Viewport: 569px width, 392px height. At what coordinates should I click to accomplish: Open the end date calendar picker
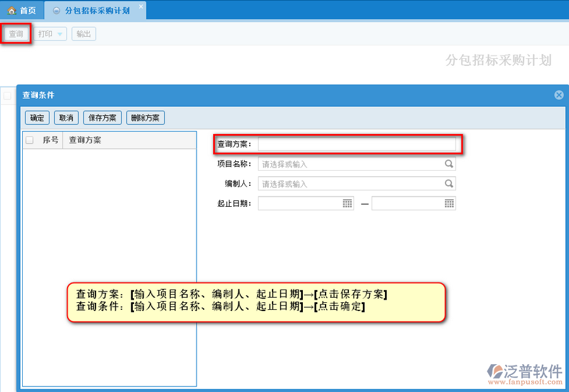pyautogui.click(x=449, y=204)
